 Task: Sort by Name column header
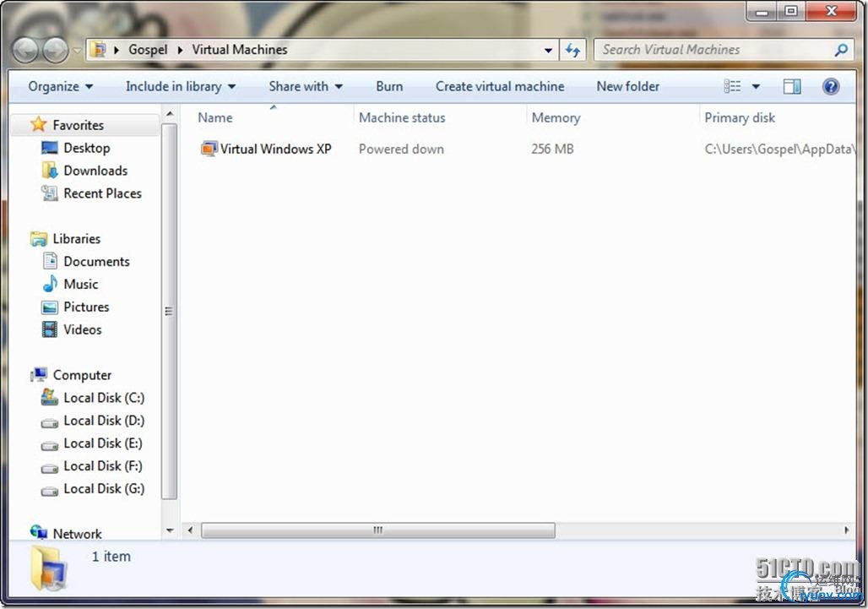coord(215,117)
